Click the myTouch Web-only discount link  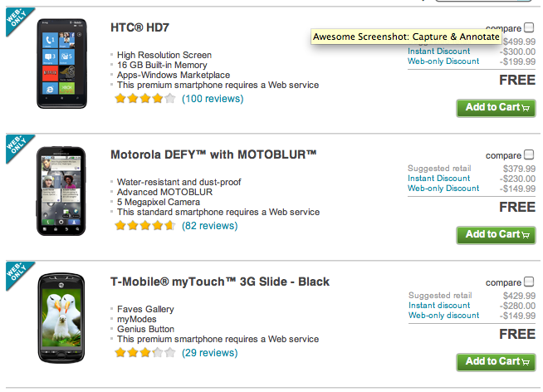click(443, 316)
